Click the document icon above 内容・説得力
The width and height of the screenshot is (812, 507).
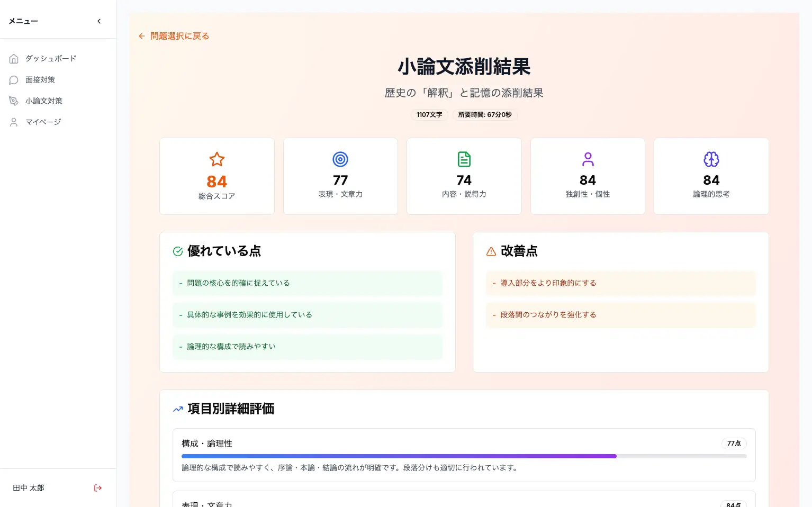pyautogui.click(x=464, y=159)
